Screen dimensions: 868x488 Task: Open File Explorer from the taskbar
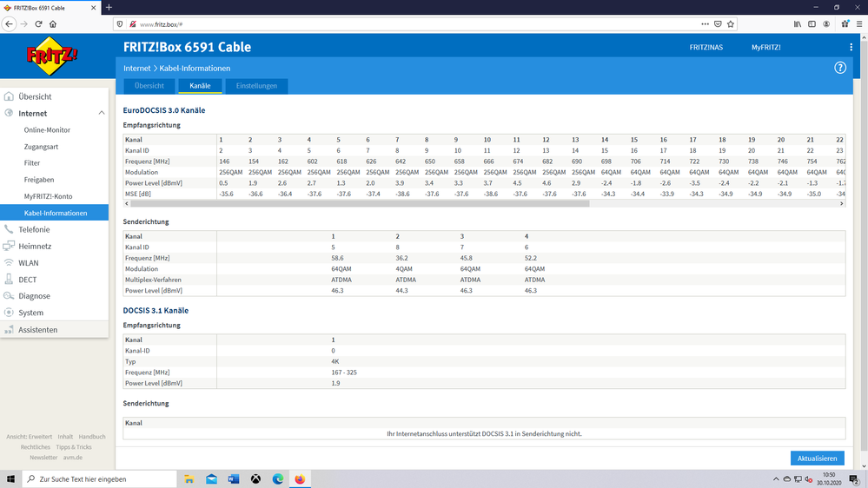pyautogui.click(x=189, y=479)
